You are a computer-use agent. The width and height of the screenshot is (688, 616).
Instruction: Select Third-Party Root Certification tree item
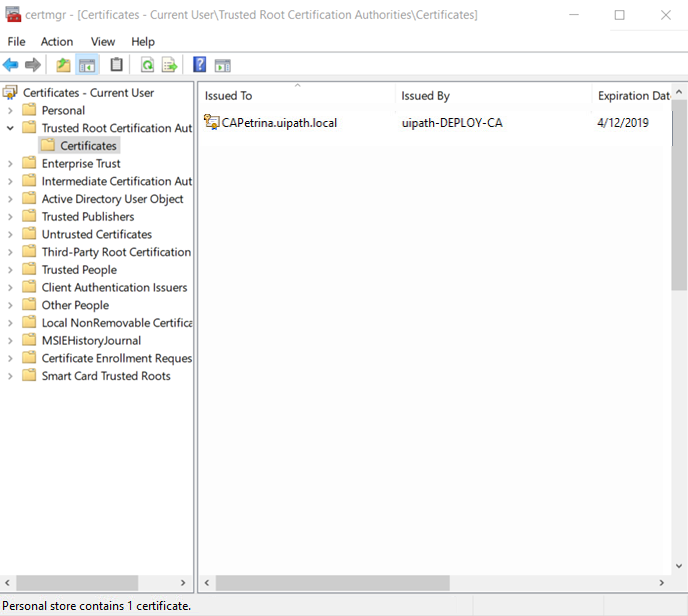116,252
